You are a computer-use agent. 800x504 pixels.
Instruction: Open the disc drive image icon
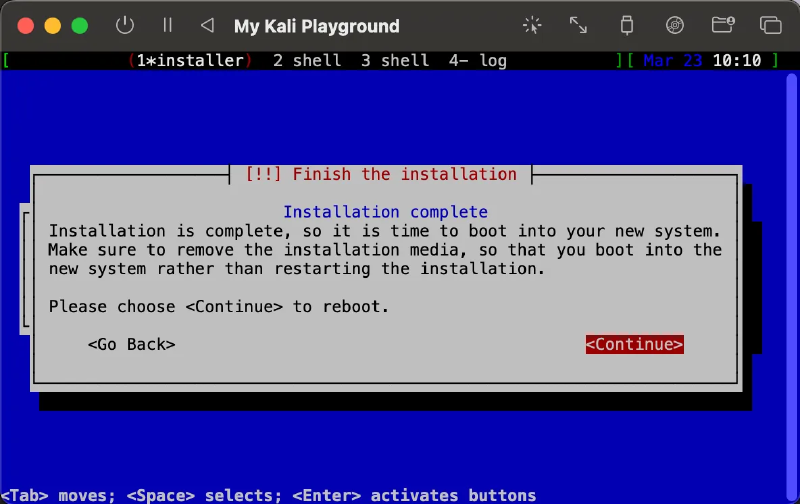click(x=675, y=26)
